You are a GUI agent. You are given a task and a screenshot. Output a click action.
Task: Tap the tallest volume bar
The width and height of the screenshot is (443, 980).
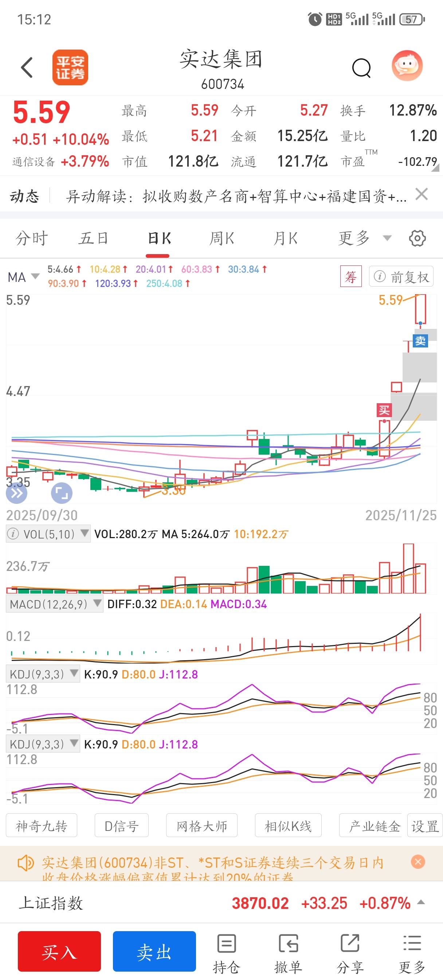[x=408, y=568]
